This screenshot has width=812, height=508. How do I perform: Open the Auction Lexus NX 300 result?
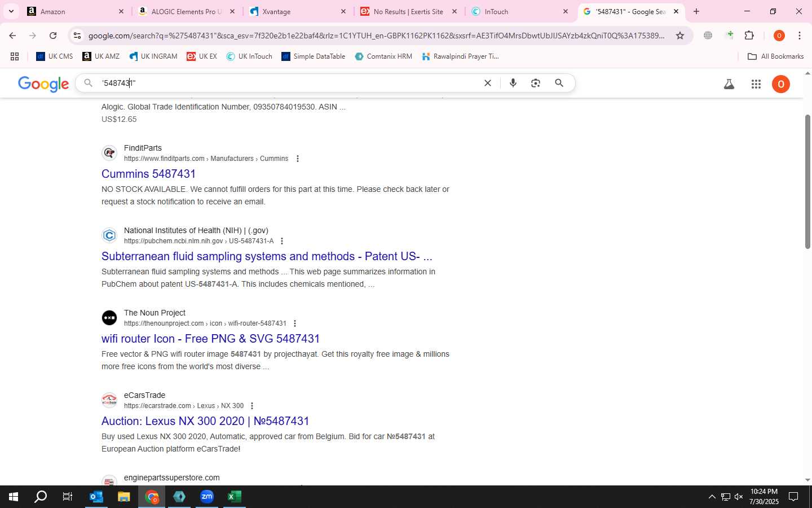[205, 421]
